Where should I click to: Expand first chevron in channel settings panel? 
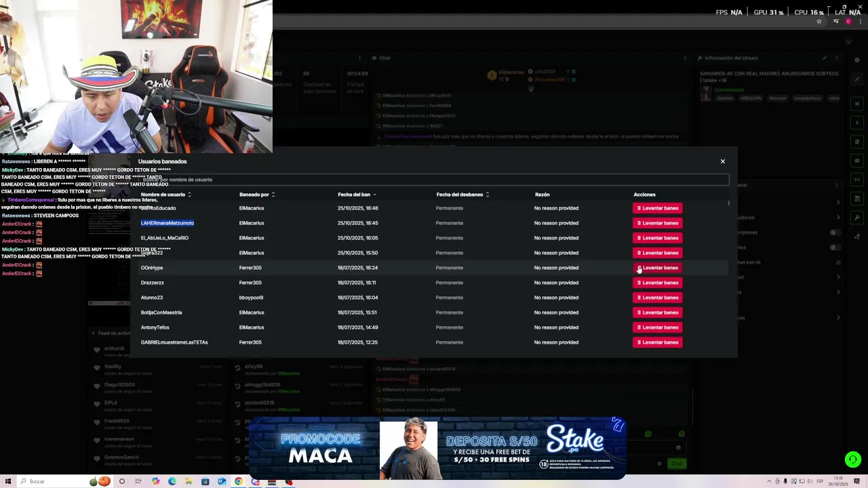pos(839,202)
